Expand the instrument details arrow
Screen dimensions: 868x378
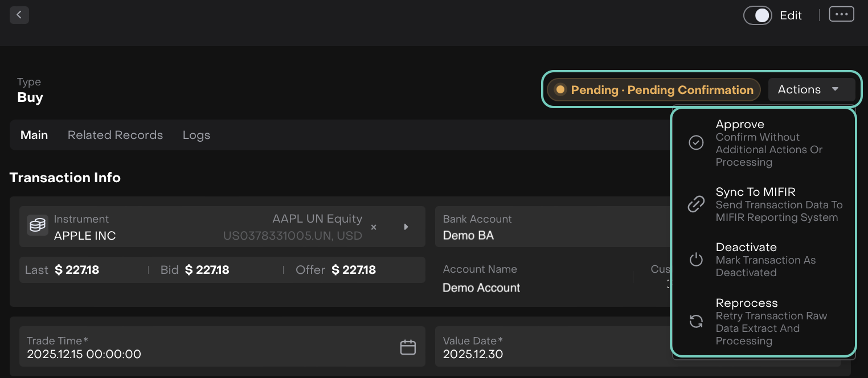406,227
